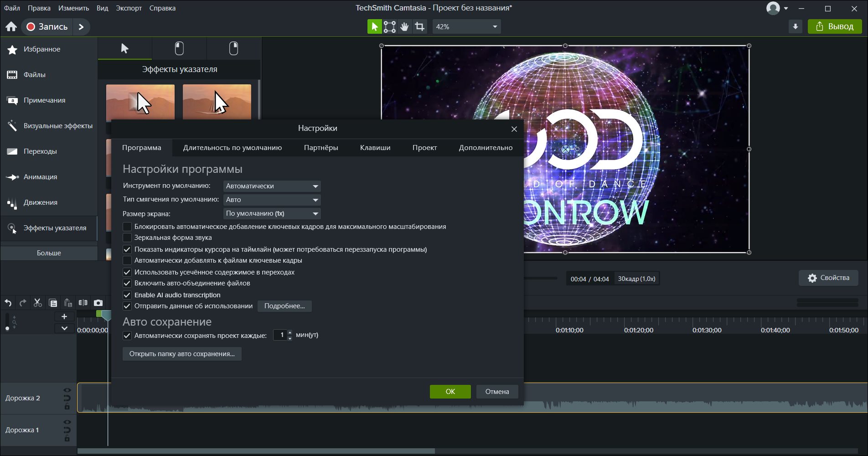Switch to the Клавиши tab
This screenshot has width=868, height=456.
375,148
